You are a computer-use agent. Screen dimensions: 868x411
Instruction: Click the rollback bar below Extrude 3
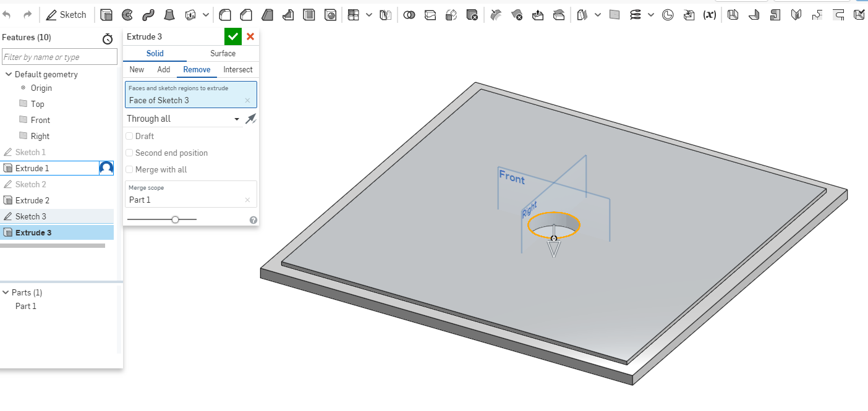[53, 245]
